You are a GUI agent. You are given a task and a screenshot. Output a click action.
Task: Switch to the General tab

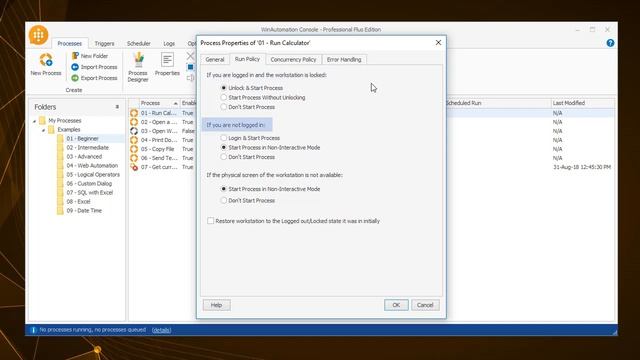[x=215, y=60]
